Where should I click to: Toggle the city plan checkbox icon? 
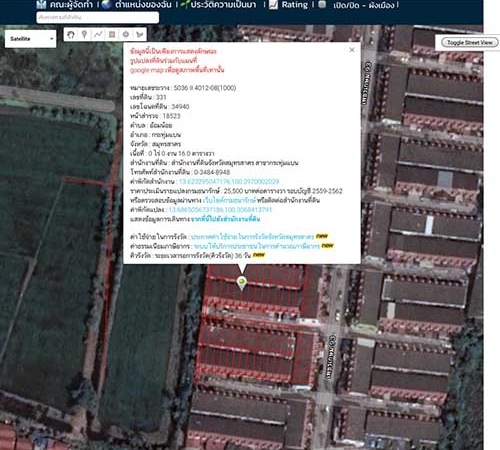pyautogui.click(x=322, y=4)
